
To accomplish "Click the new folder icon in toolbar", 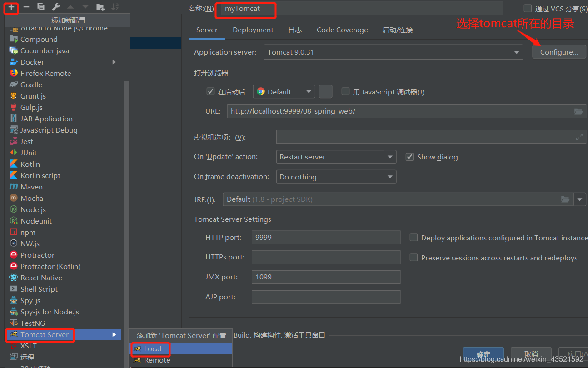I will click(100, 7).
